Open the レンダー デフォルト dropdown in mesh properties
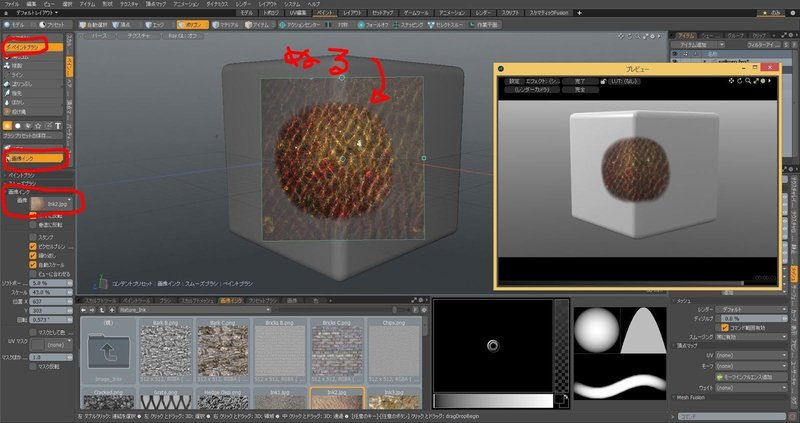 point(751,309)
